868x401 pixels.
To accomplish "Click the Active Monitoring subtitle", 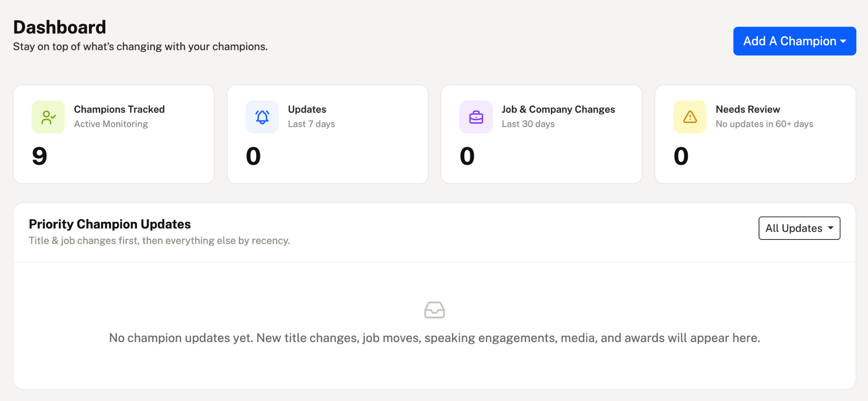I will 111,124.
